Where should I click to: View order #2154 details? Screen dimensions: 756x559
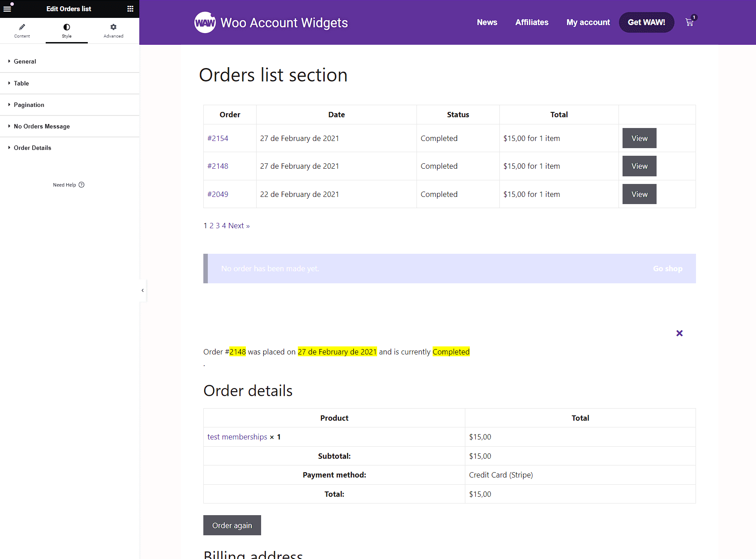pos(639,138)
